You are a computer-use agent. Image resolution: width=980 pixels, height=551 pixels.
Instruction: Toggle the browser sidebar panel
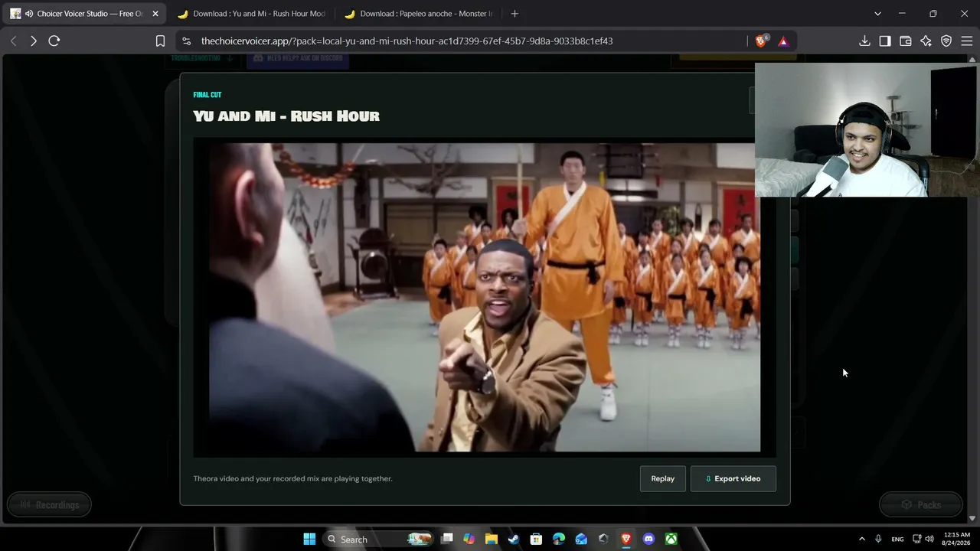click(x=885, y=41)
